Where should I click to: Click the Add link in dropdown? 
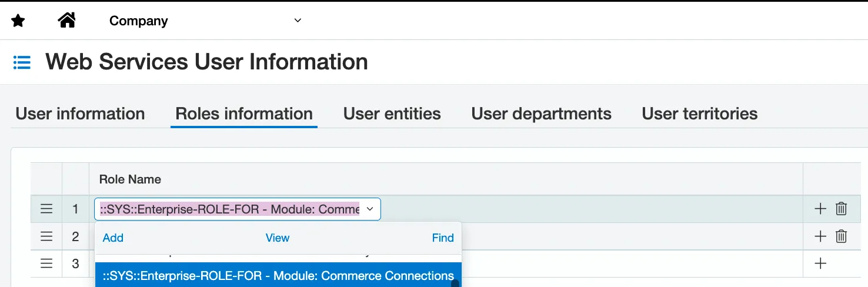pyautogui.click(x=113, y=238)
